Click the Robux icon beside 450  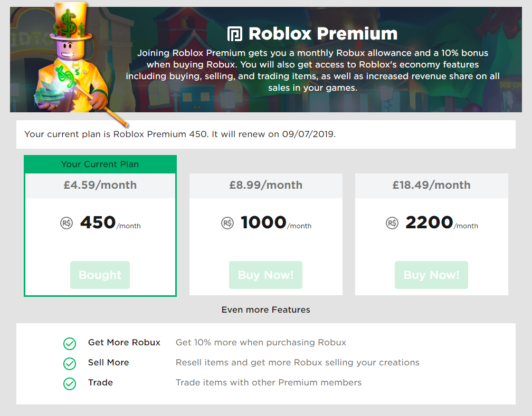tap(66, 223)
